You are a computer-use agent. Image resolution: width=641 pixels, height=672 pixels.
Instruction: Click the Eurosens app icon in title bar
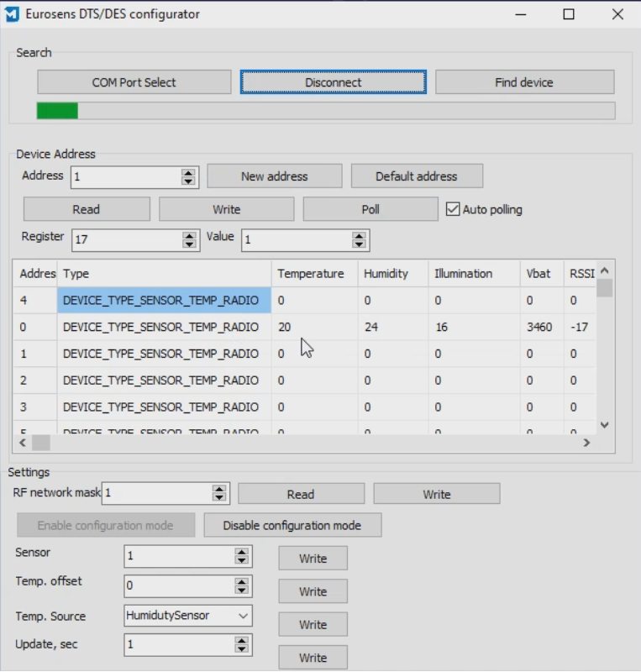[x=12, y=14]
